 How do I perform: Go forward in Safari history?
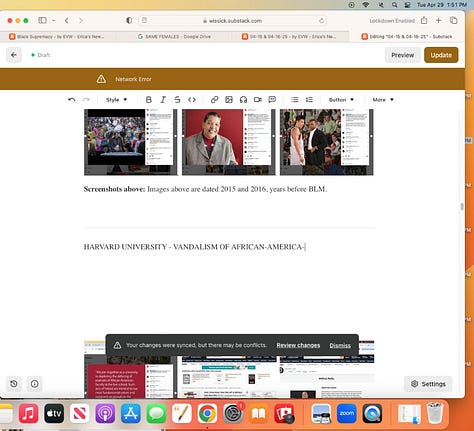[81, 21]
